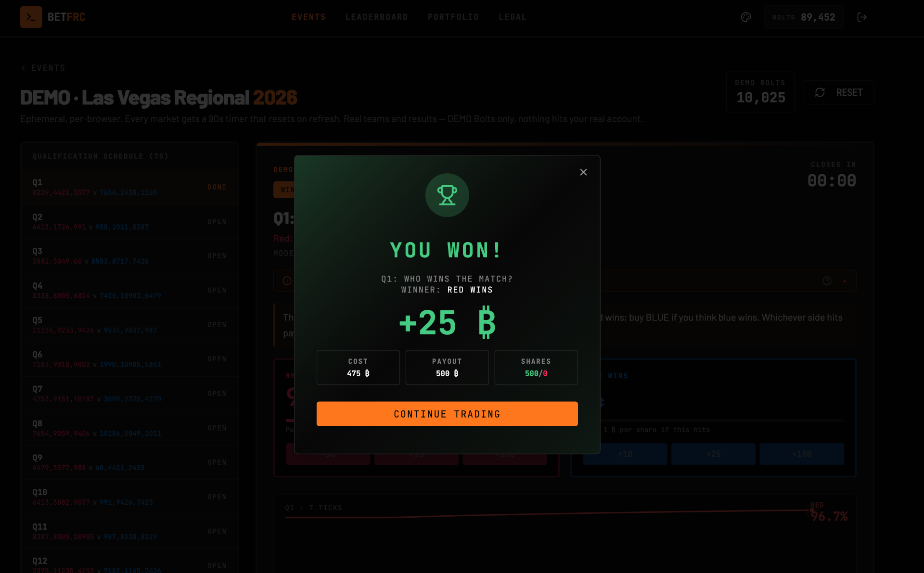Buy +100 blue shares button
The image size is (924, 573).
[802, 454]
